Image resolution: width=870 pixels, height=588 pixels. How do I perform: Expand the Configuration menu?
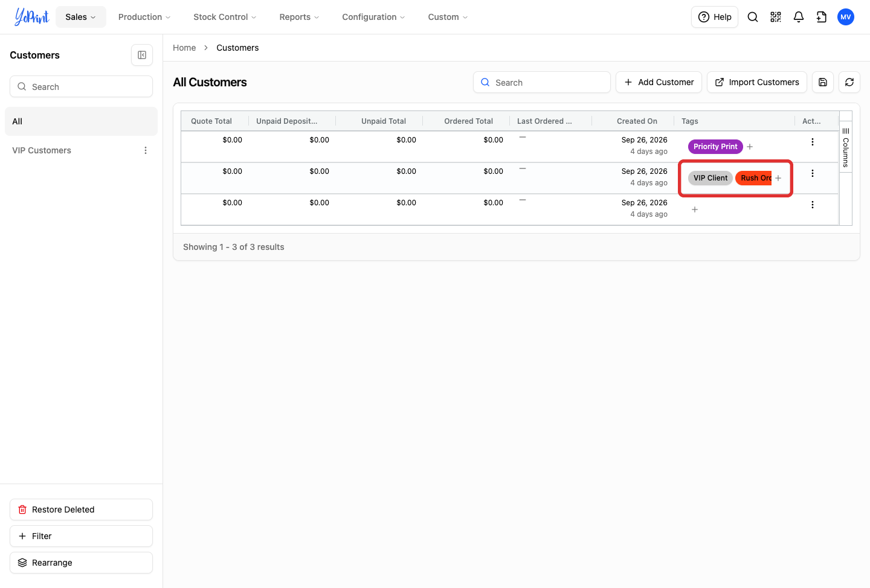[373, 17]
